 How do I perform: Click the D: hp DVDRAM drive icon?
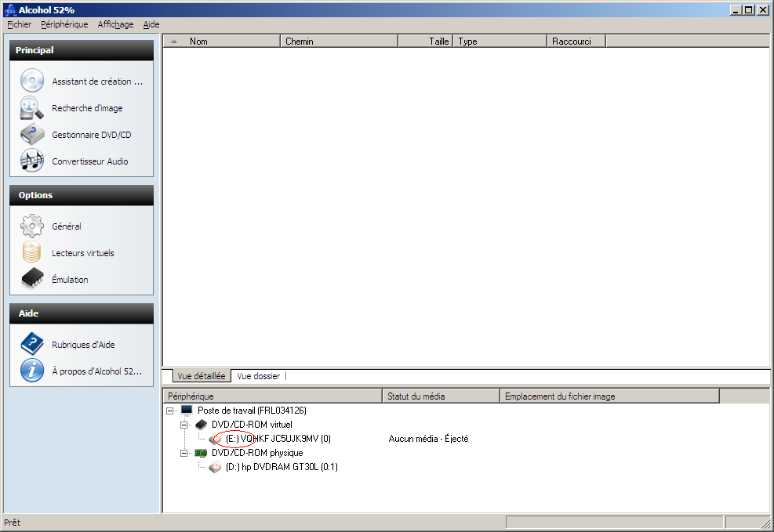pyautogui.click(x=215, y=466)
